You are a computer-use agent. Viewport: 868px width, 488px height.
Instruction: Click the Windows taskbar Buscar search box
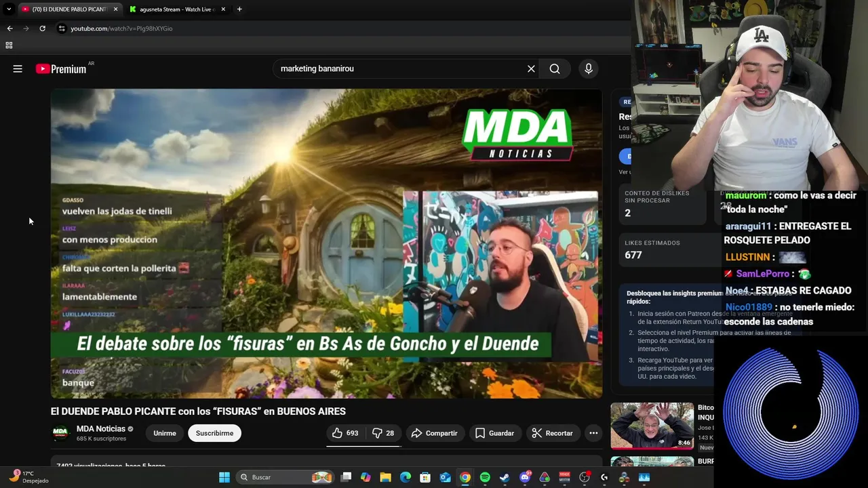285,477
